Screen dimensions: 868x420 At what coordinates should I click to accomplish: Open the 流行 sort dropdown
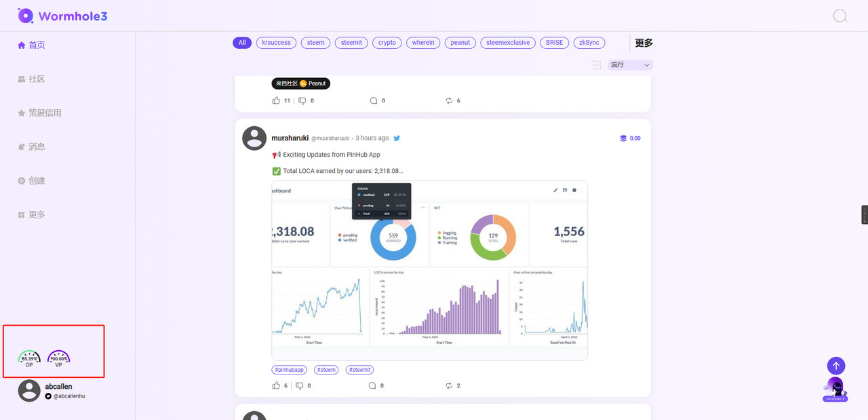point(630,65)
